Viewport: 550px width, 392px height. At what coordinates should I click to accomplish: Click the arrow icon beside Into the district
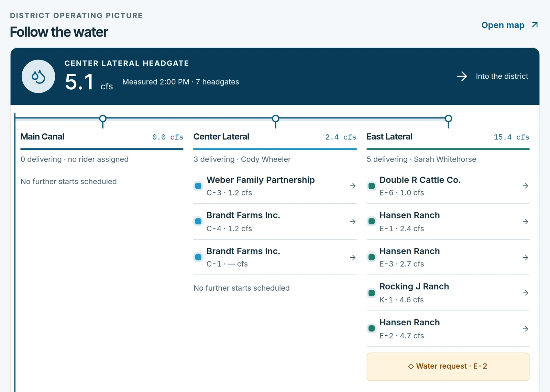pos(462,76)
